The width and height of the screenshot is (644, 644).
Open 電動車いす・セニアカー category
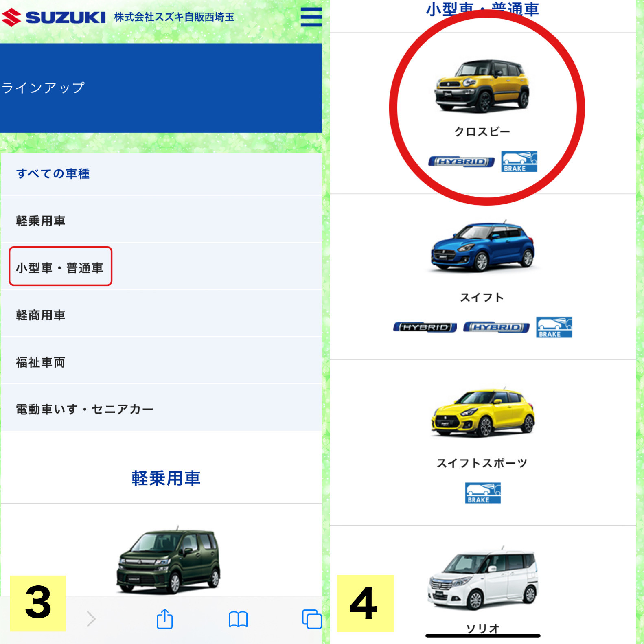pos(161,409)
